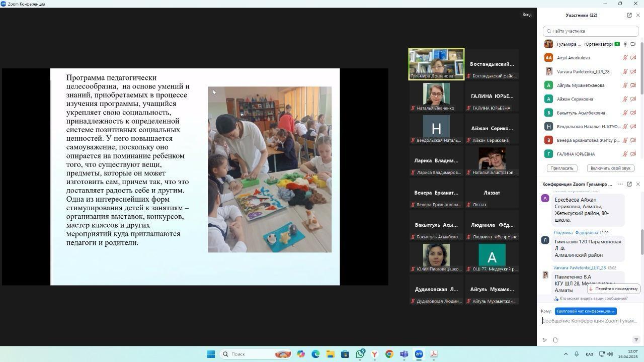Click the attach file icon in chat
The height and width of the screenshot is (362, 644).
tap(555, 340)
